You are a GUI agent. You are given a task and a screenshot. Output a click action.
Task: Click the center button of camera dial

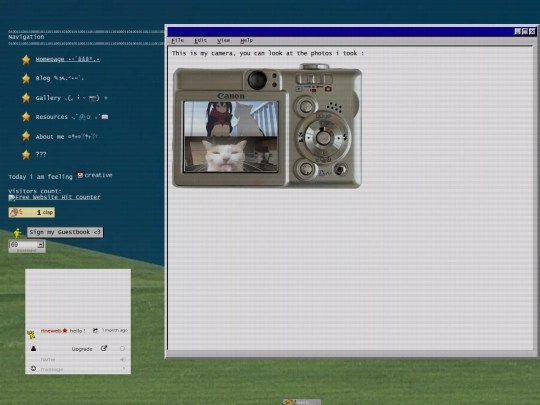(x=323, y=138)
